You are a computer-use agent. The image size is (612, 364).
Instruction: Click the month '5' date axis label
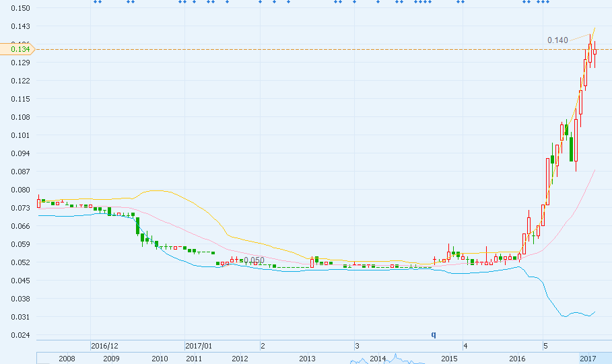pos(545,346)
